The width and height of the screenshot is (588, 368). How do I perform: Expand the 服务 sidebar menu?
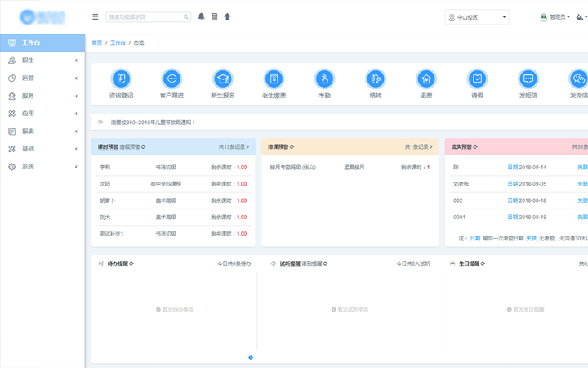click(x=42, y=96)
